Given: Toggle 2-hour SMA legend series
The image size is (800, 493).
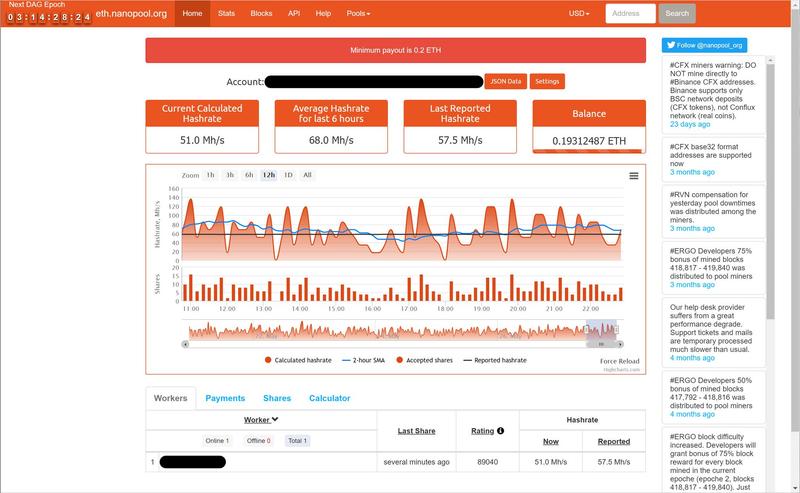Looking at the screenshot, I should pyautogui.click(x=363, y=360).
